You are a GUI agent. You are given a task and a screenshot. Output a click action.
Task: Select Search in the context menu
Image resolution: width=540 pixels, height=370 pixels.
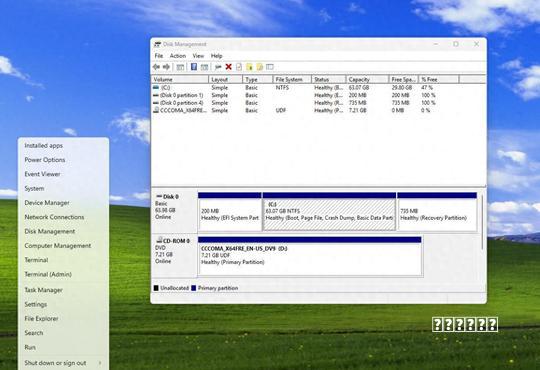(64, 333)
